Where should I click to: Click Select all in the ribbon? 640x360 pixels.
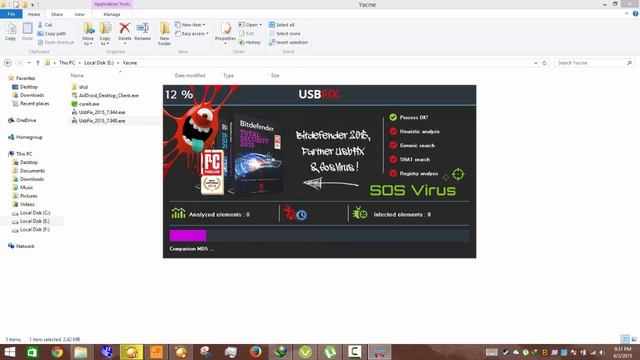[x=282, y=25]
